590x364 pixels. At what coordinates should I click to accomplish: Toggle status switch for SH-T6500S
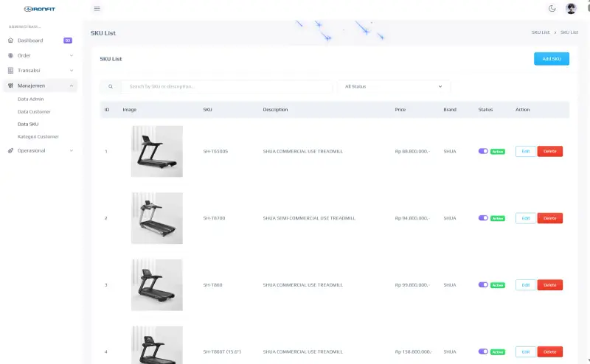(483, 151)
